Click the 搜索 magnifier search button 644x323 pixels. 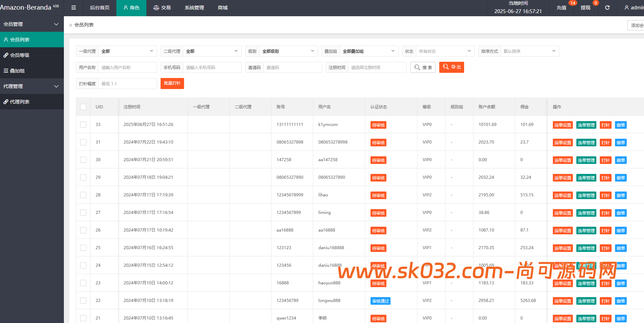423,67
